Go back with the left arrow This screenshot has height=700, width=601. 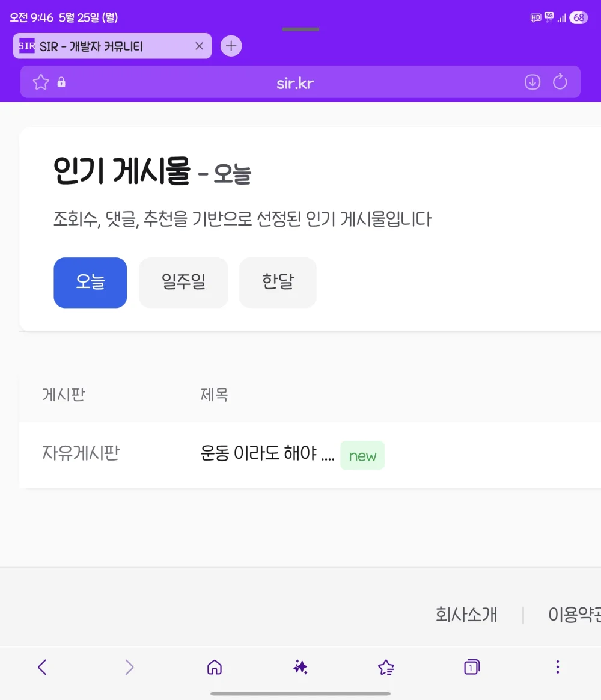pyautogui.click(x=43, y=667)
